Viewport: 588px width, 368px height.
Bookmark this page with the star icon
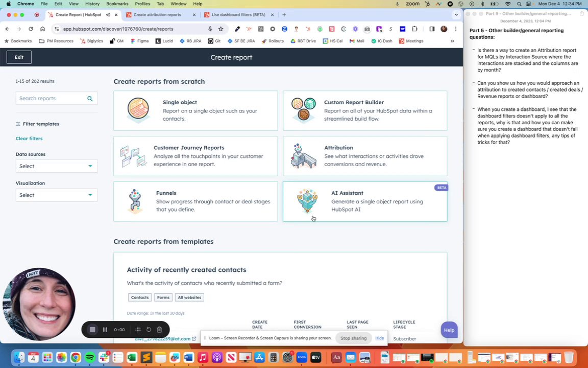(x=221, y=29)
